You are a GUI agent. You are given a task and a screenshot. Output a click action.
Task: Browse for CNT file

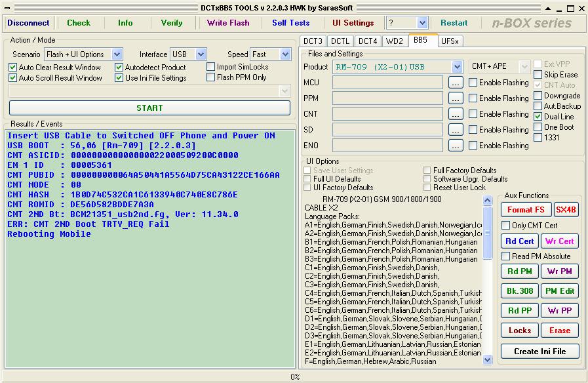(x=455, y=114)
